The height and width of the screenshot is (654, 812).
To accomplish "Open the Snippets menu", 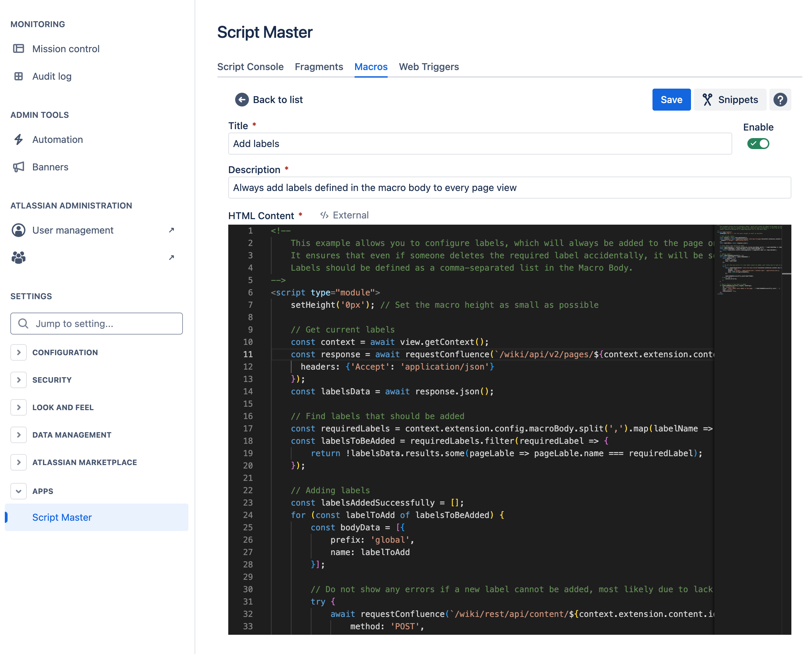I will pyautogui.click(x=730, y=100).
